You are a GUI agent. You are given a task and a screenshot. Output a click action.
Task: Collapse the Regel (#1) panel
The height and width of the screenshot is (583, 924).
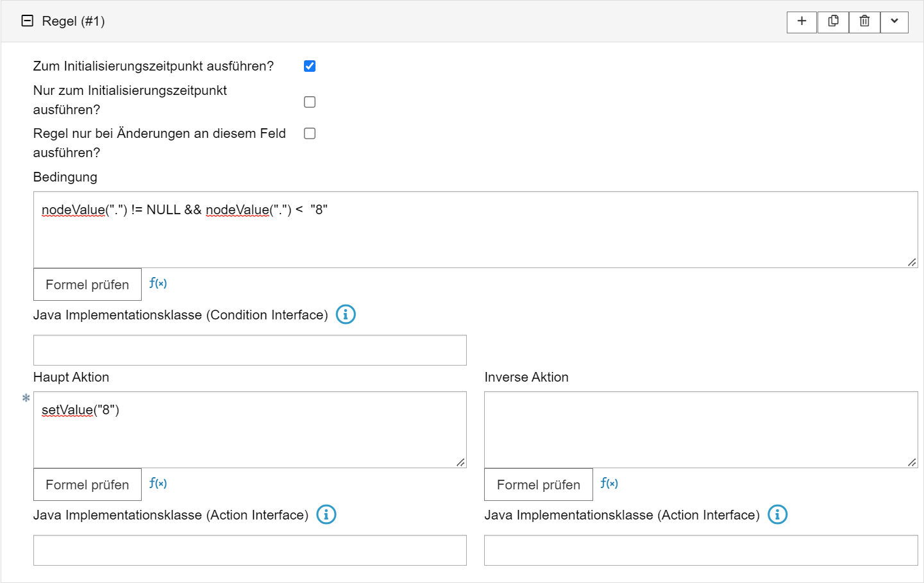(x=28, y=21)
